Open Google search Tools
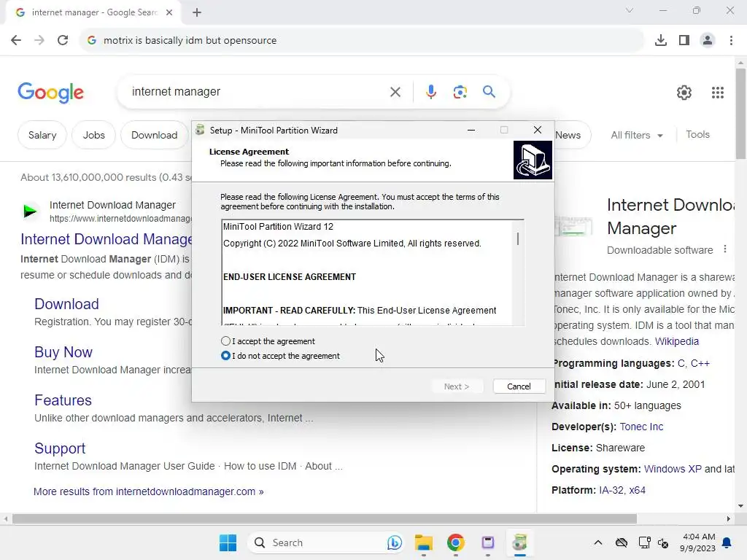Screen dimensions: 747x560 tap(697, 135)
